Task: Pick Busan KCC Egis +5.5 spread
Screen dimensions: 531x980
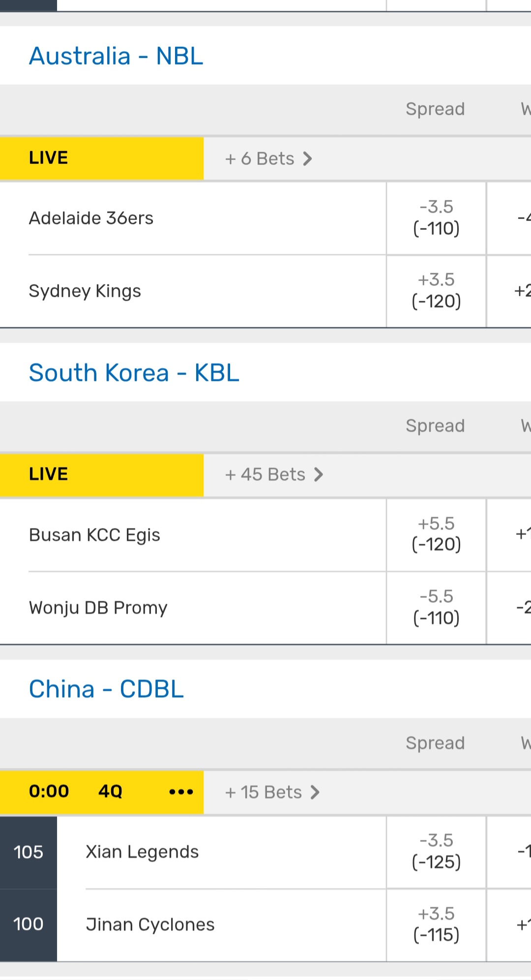Action: pyautogui.click(x=436, y=534)
